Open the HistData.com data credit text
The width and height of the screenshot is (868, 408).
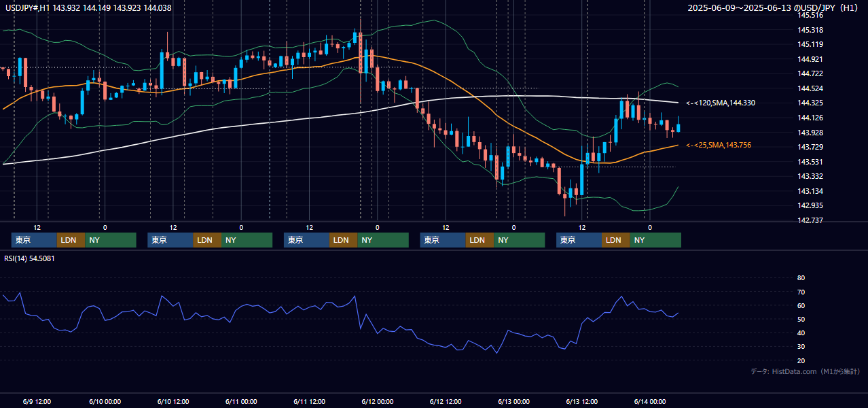point(806,371)
